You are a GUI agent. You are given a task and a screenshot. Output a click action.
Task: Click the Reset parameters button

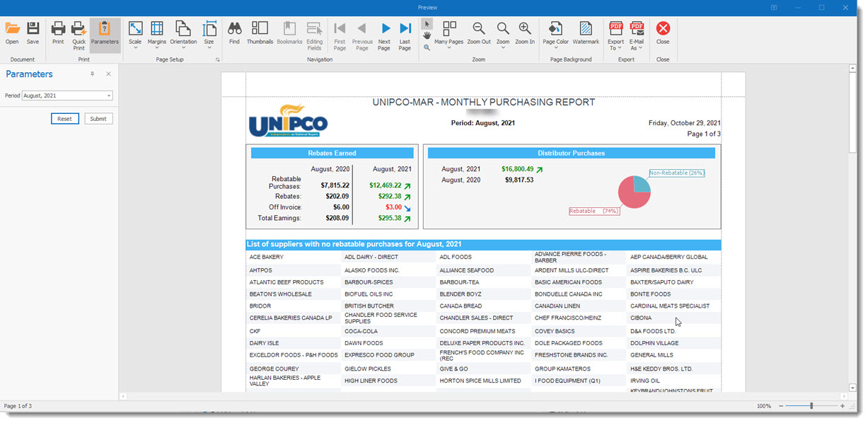point(64,119)
